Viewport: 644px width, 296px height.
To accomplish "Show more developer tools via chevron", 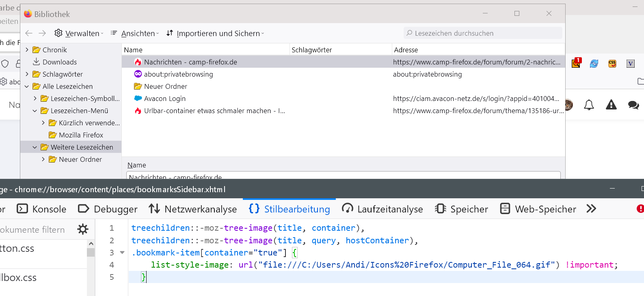I will (x=591, y=209).
